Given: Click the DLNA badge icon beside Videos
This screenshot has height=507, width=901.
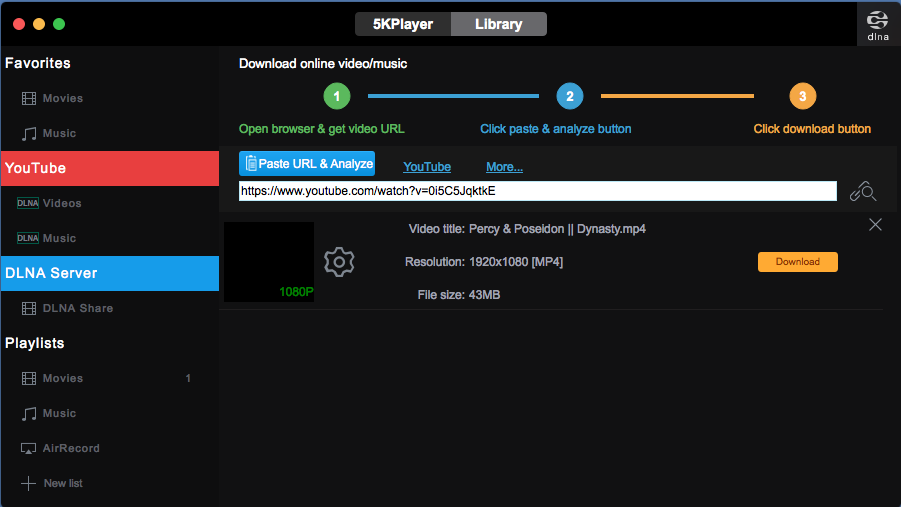Looking at the screenshot, I should (x=28, y=203).
